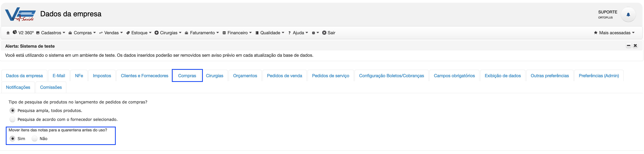Click the Sair logout icon
This screenshot has height=154, width=644.
point(324,33)
